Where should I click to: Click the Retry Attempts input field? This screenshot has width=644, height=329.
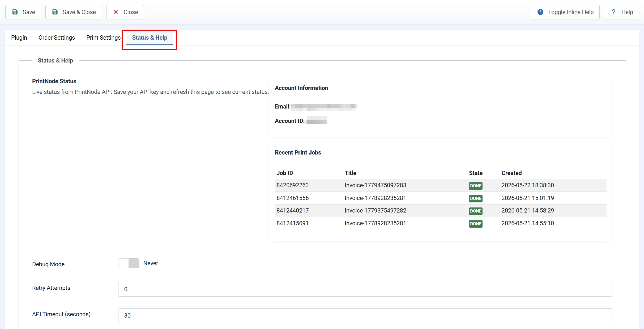(365, 289)
